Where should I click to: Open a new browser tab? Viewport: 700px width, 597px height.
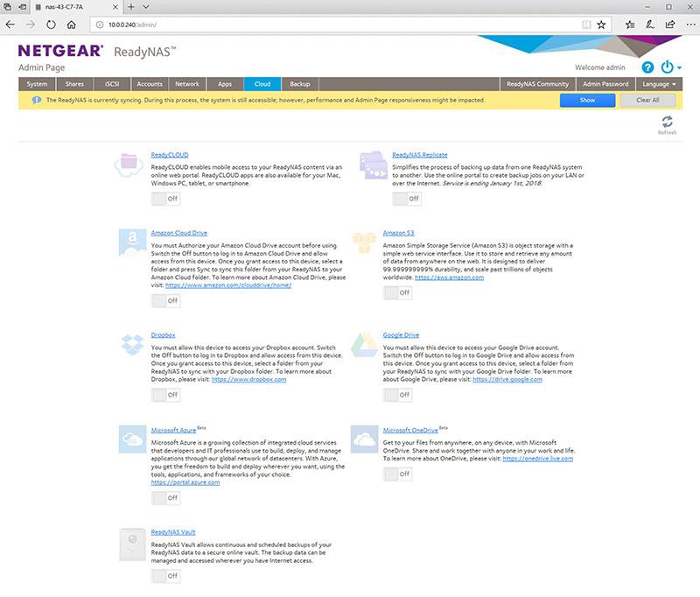(x=131, y=7)
